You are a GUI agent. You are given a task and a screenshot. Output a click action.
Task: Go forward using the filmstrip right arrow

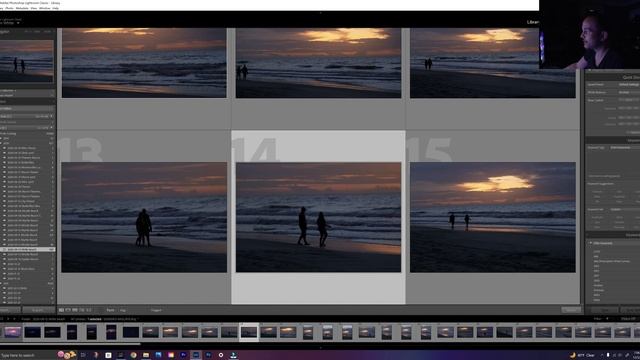14,319
